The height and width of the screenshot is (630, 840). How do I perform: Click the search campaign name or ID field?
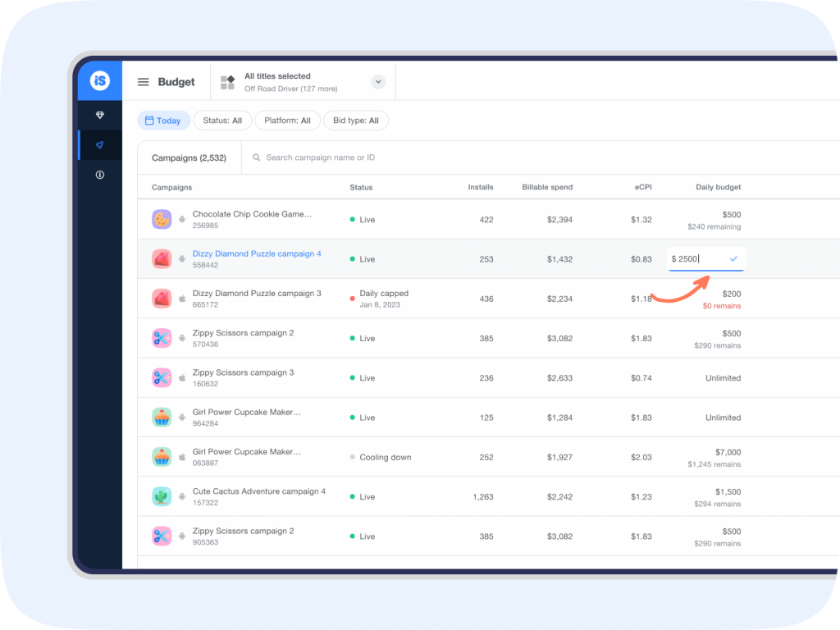[x=320, y=157]
